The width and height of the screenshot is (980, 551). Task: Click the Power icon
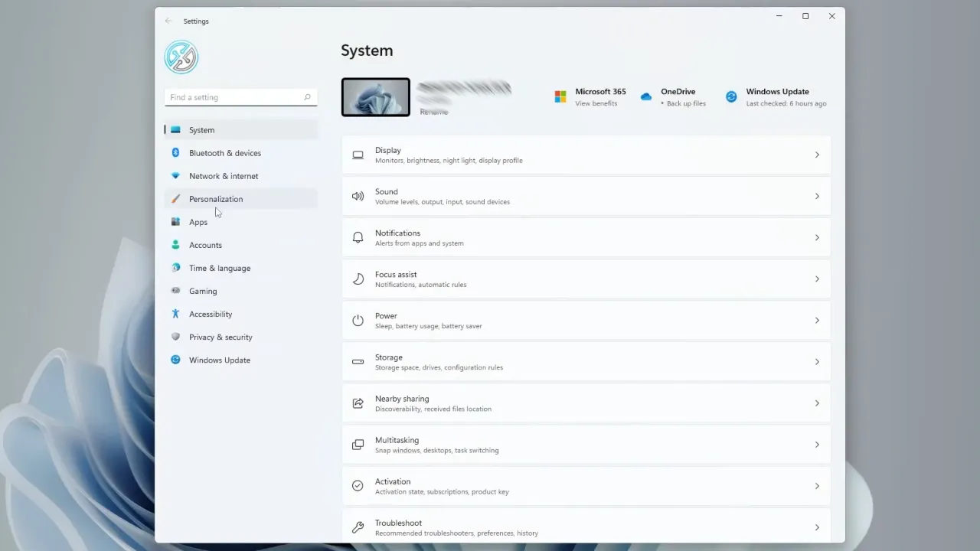358,320
